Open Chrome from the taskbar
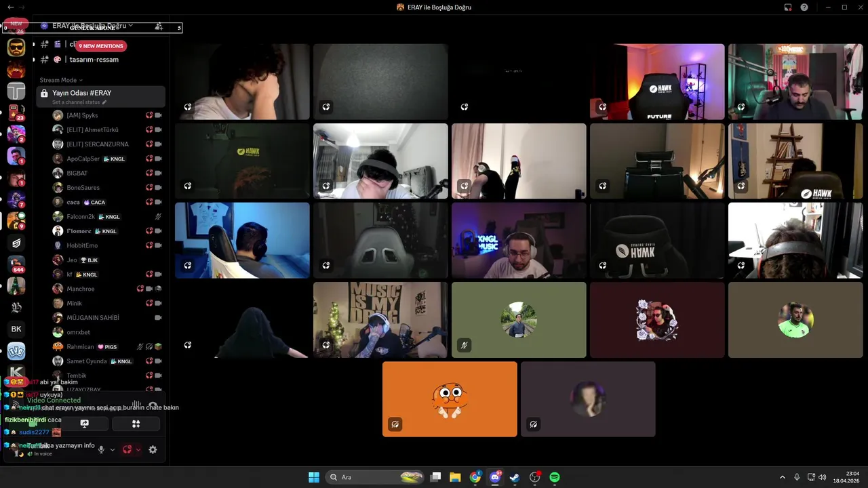868x488 pixels. [475, 477]
